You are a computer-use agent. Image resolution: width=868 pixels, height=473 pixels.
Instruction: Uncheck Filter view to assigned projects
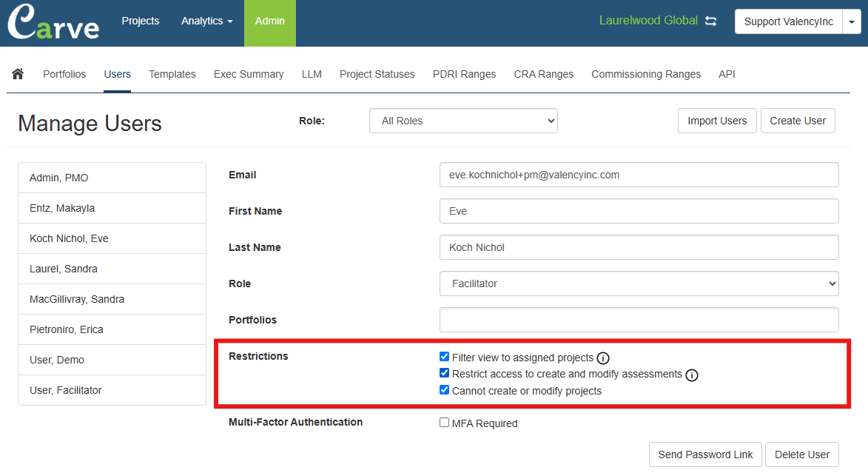tap(444, 357)
